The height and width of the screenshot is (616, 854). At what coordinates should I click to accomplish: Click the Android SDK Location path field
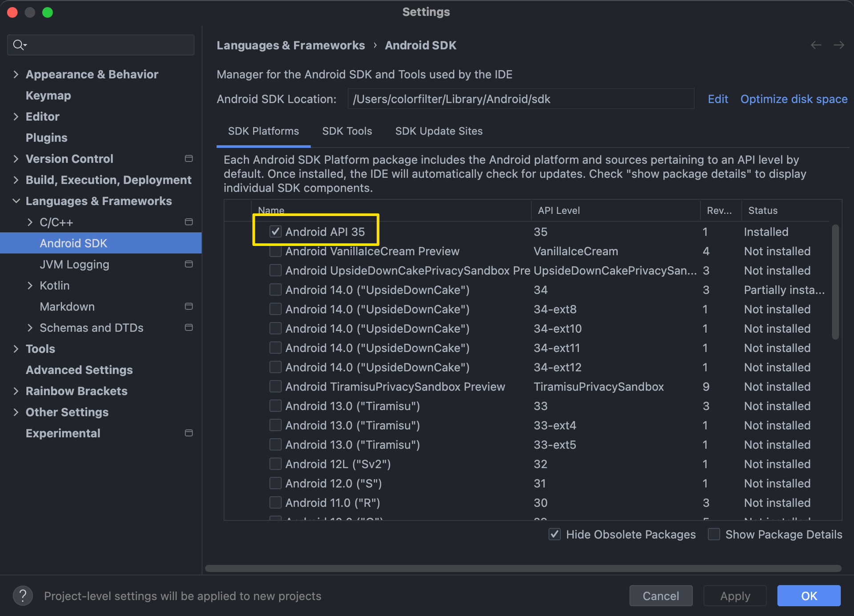tap(520, 99)
